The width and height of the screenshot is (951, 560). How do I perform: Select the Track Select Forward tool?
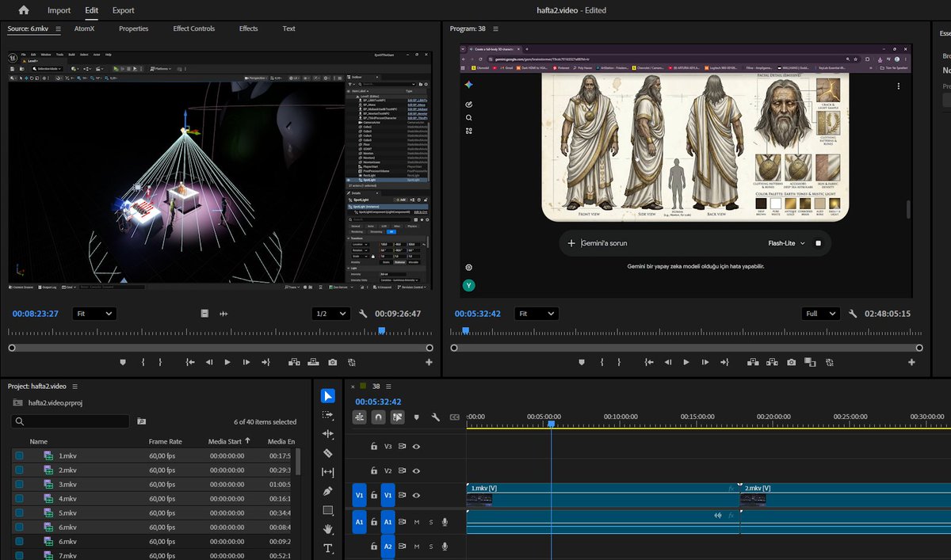tap(328, 415)
